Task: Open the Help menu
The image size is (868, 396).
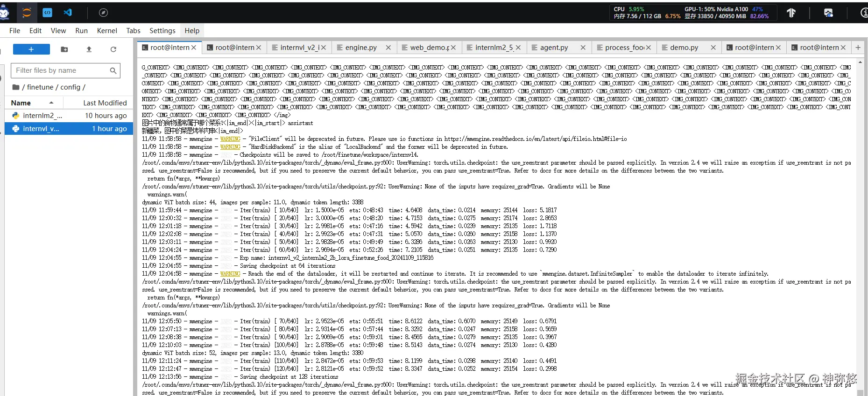Action: pos(192,31)
